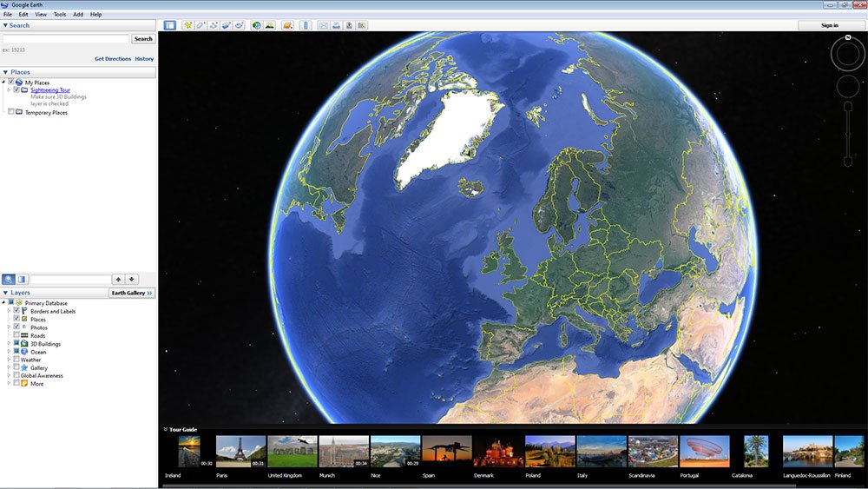Start the Record a Tour tool
868x489 pixels.
240,25
